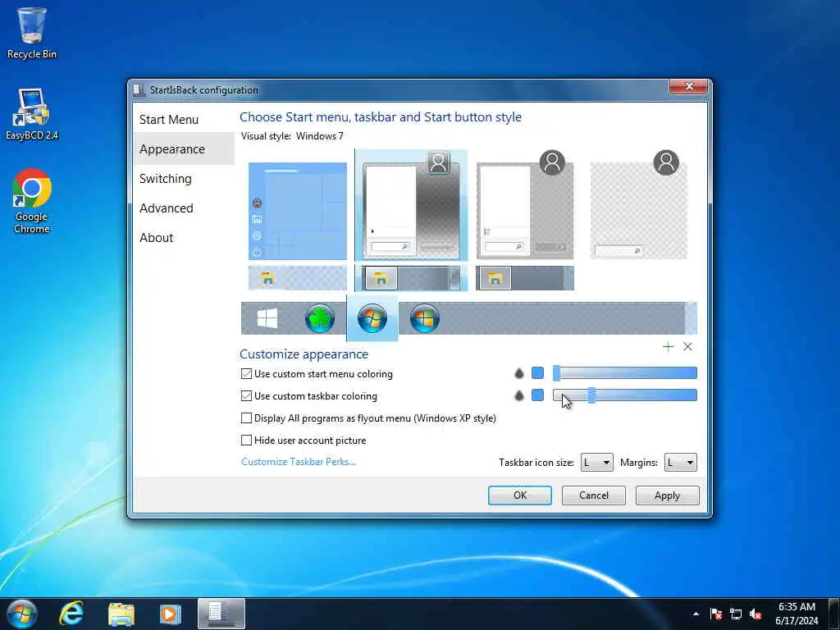Uncheck Use custom start menu coloring
The image size is (840, 630).
246,374
